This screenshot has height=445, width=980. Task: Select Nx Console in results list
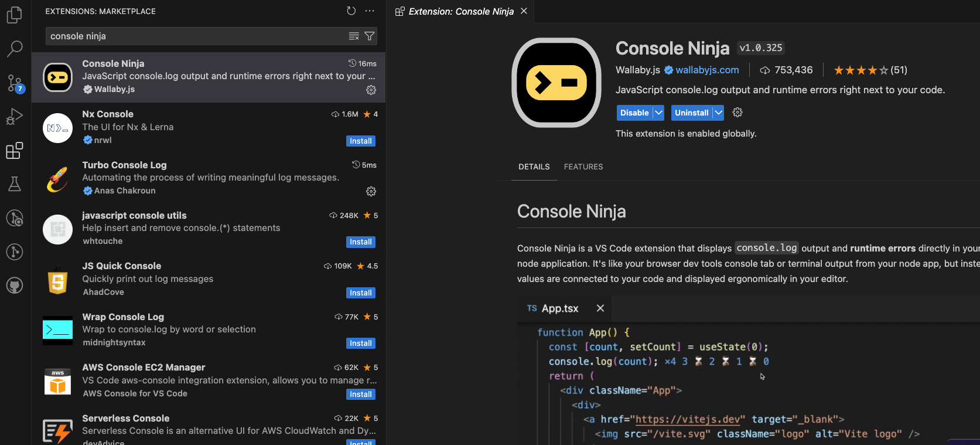coord(209,128)
